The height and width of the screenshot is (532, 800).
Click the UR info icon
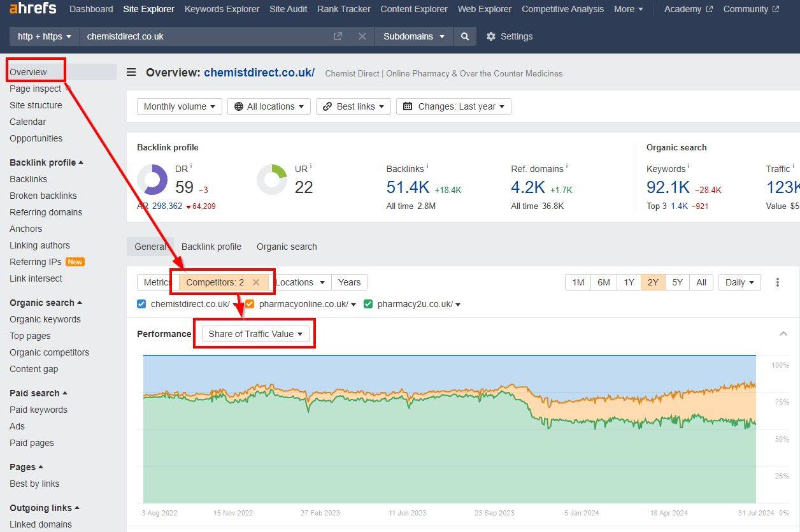coord(310,167)
